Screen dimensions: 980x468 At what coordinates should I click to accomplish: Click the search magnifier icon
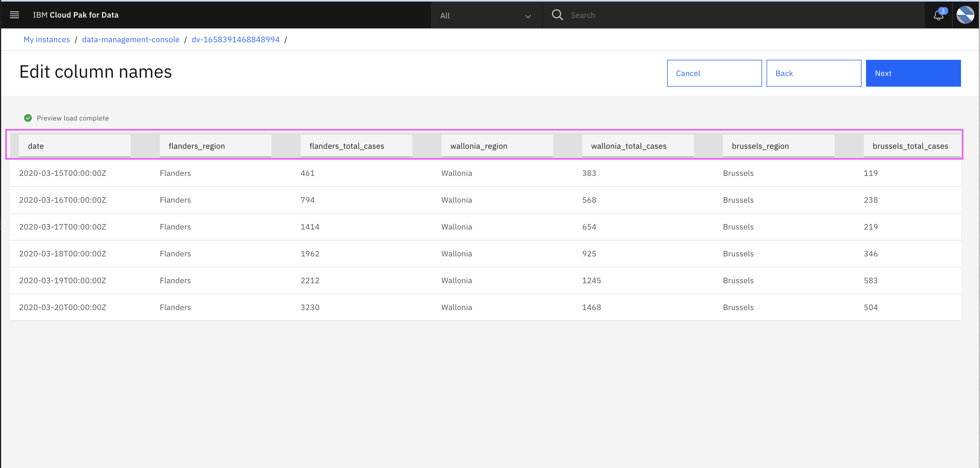(x=557, y=15)
